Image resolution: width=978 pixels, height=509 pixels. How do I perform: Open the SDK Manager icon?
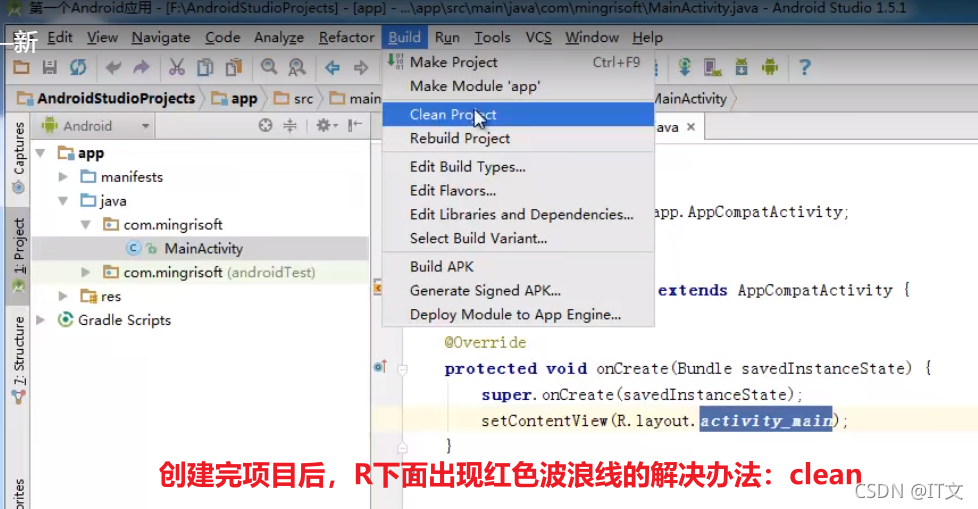(741, 67)
